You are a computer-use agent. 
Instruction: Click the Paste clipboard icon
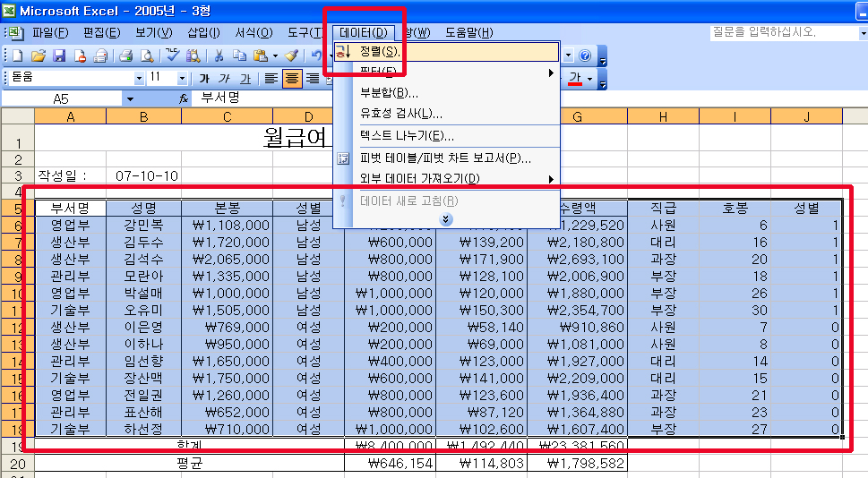260,55
